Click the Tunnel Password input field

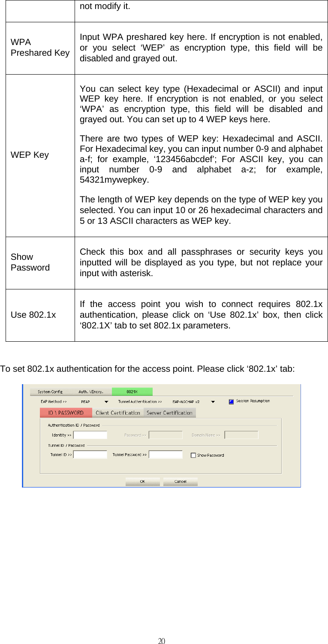(166, 454)
